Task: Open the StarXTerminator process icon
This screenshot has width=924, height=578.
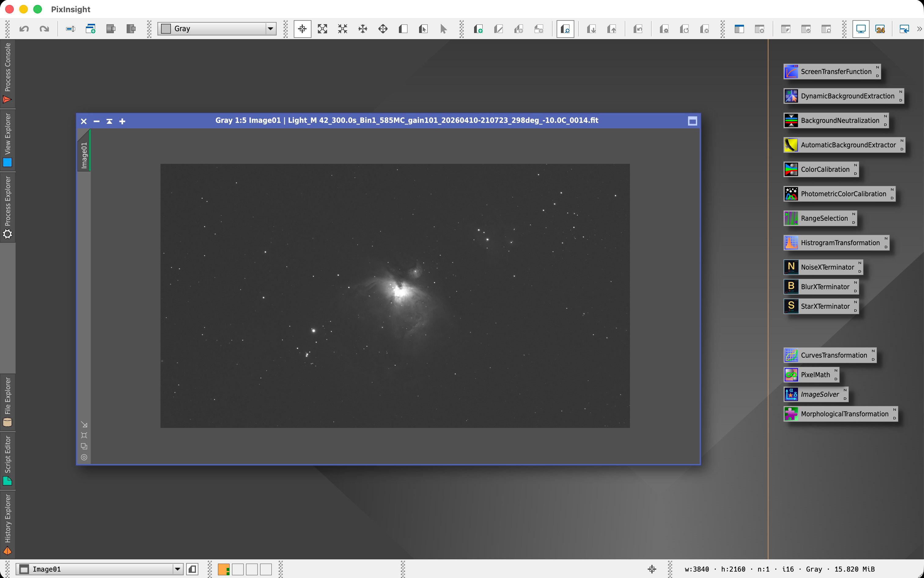Action: 821,306
